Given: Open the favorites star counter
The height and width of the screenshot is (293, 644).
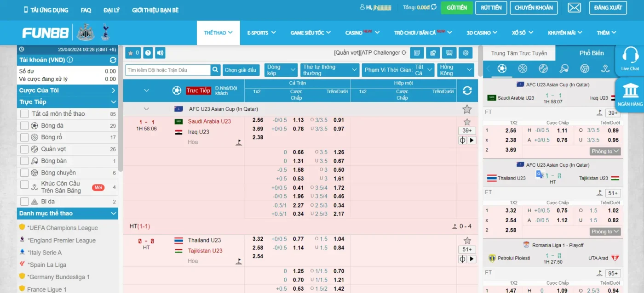Looking at the screenshot, I should 133,53.
